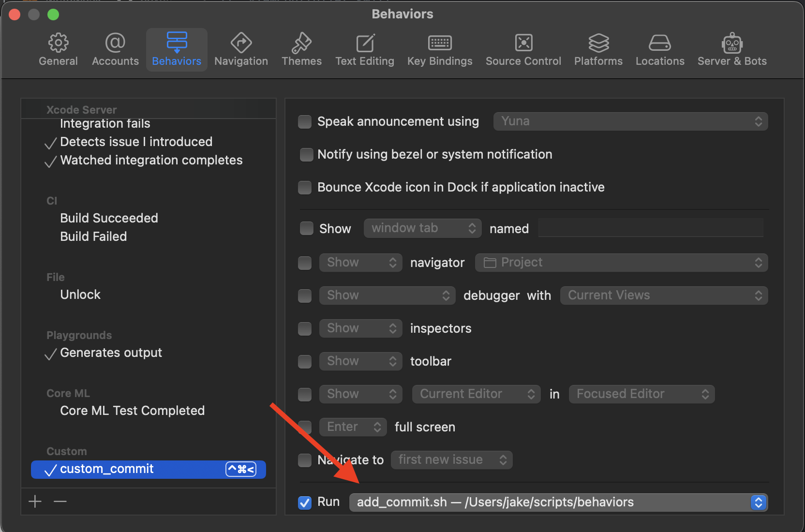Viewport: 805px width, 532px height.
Task: Open the Show dropdown beside toolbar
Action: click(x=360, y=361)
